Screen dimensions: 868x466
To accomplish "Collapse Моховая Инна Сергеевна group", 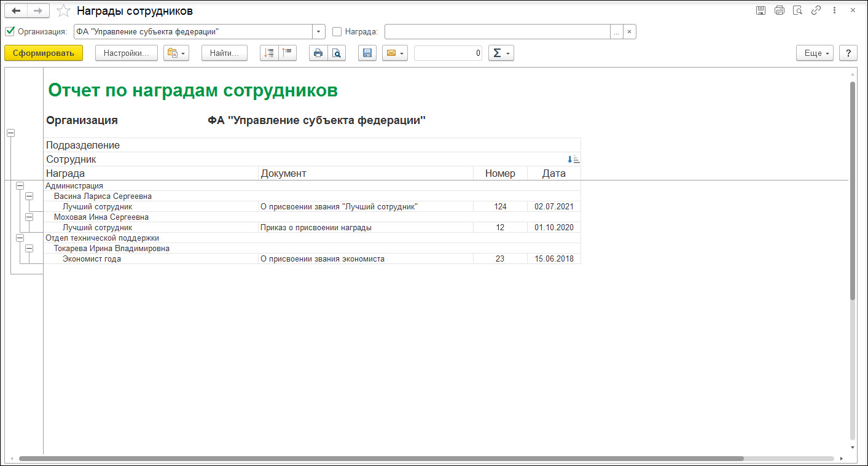I will coord(29,217).
